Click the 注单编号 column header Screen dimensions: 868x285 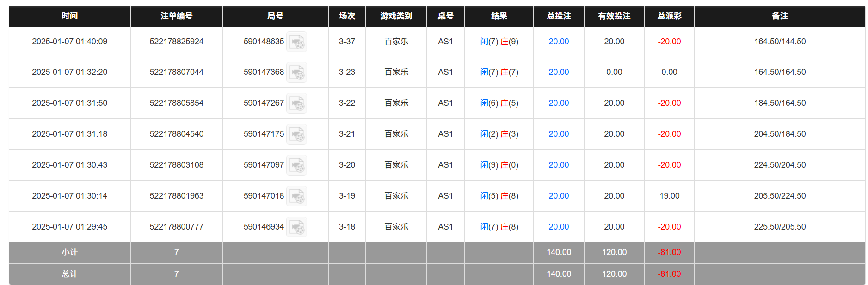(x=176, y=16)
